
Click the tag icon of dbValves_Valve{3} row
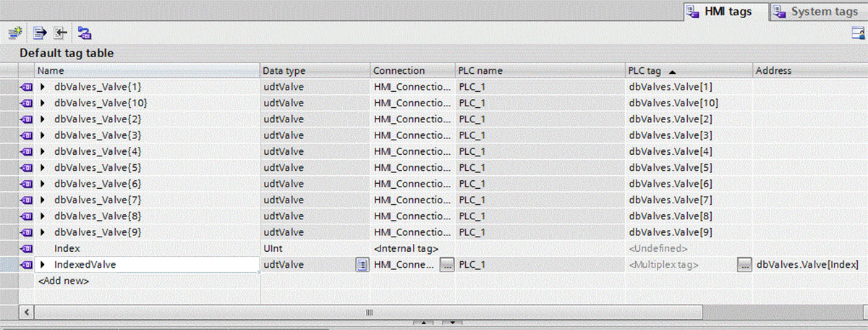27,135
